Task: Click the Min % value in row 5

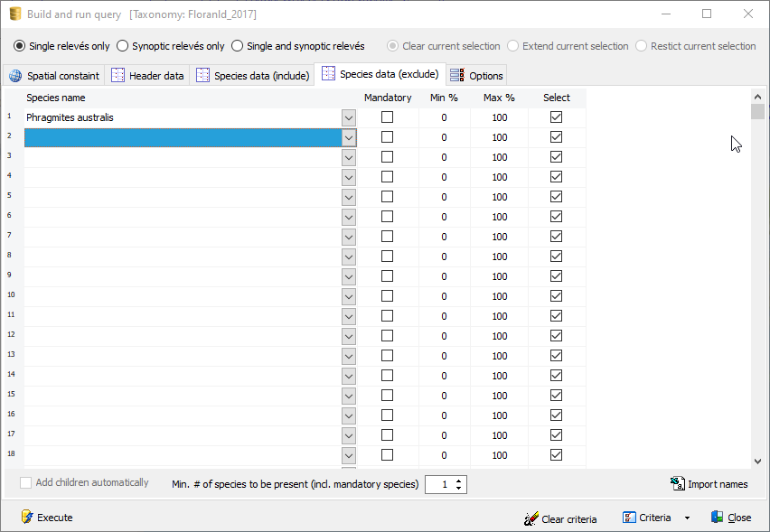Action: click(x=444, y=197)
